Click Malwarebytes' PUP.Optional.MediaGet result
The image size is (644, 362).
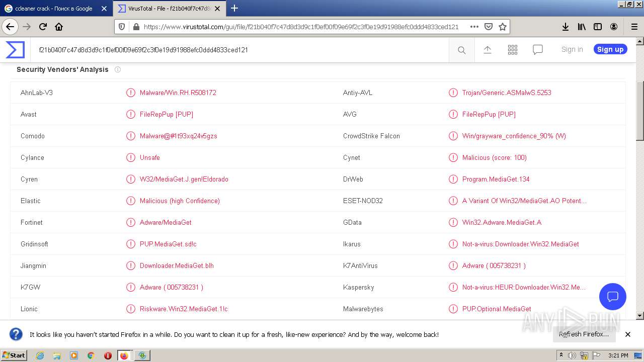[x=497, y=309]
